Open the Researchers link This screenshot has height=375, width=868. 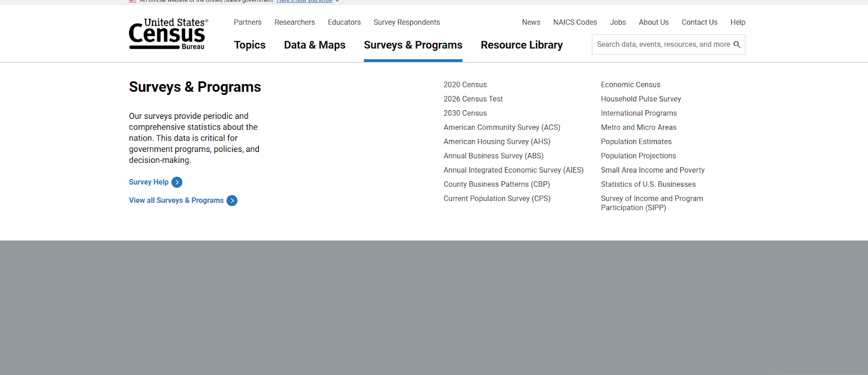click(x=295, y=22)
